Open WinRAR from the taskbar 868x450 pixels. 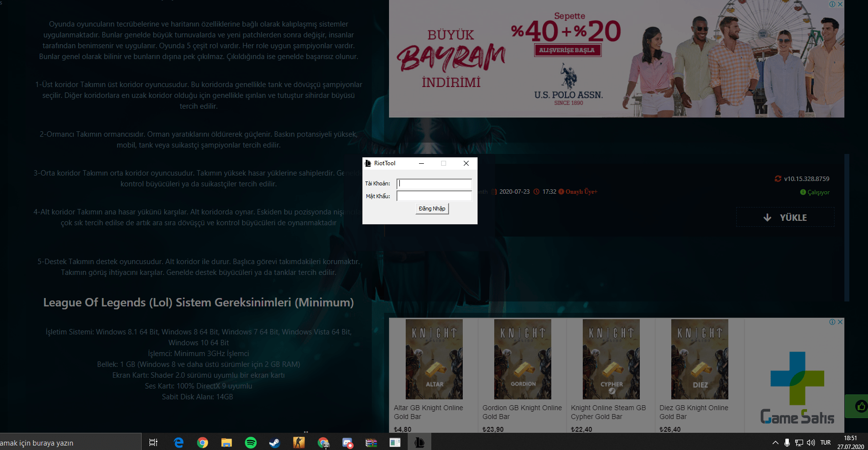pos(371,443)
